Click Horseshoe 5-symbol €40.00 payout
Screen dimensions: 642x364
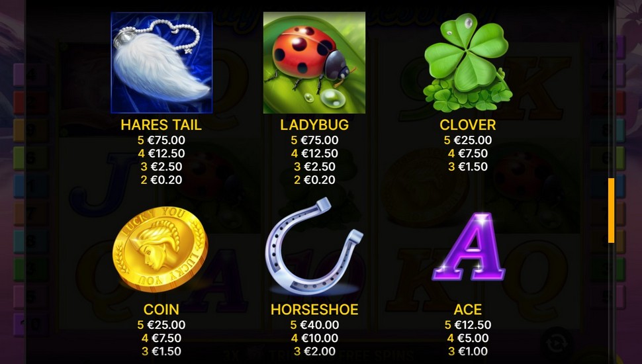pos(314,325)
